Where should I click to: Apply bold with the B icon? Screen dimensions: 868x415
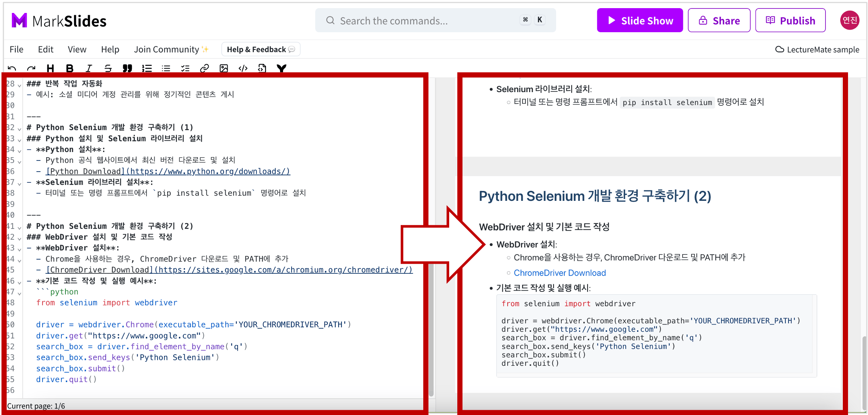pyautogui.click(x=70, y=68)
